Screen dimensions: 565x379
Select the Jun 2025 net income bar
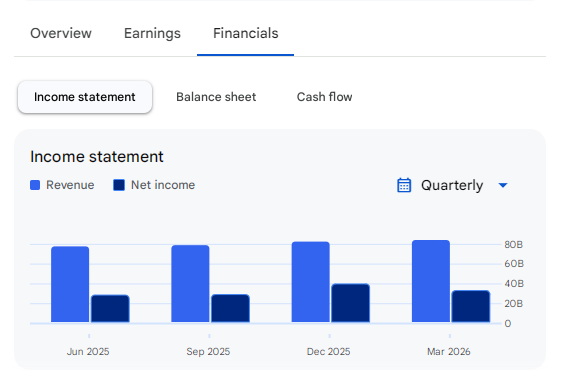[110, 309]
